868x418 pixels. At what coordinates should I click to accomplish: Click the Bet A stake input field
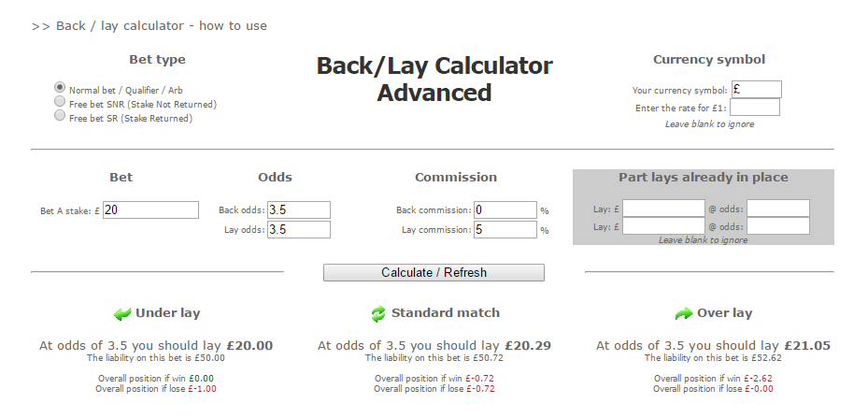150,210
